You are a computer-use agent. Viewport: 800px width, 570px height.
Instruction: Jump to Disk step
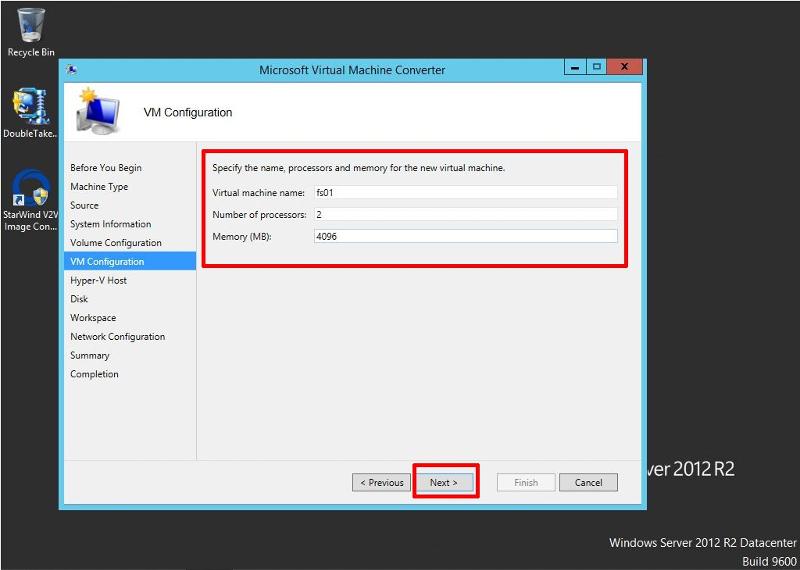click(x=79, y=299)
